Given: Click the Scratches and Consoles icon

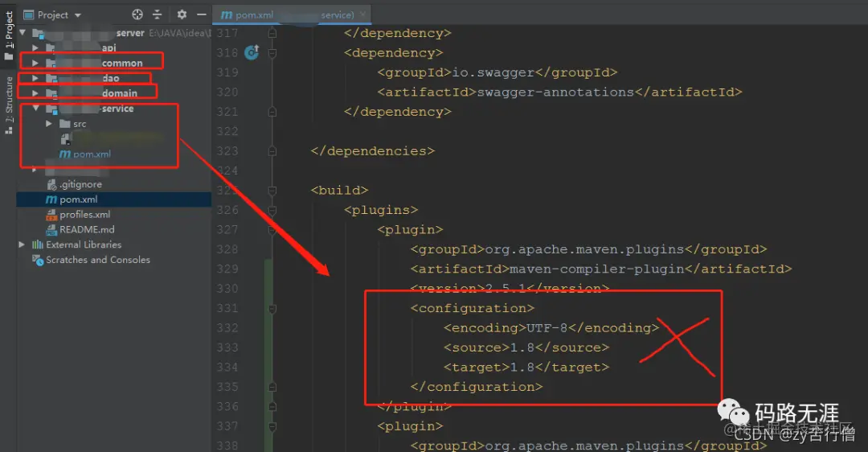Looking at the screenshot, I should tap(38, 260).
